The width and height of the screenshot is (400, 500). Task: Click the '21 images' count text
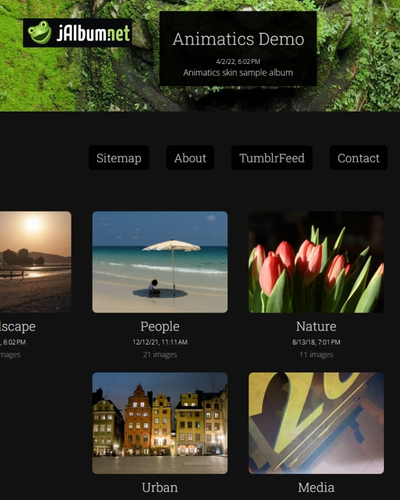pyautogui.click(x=160, y=355)
